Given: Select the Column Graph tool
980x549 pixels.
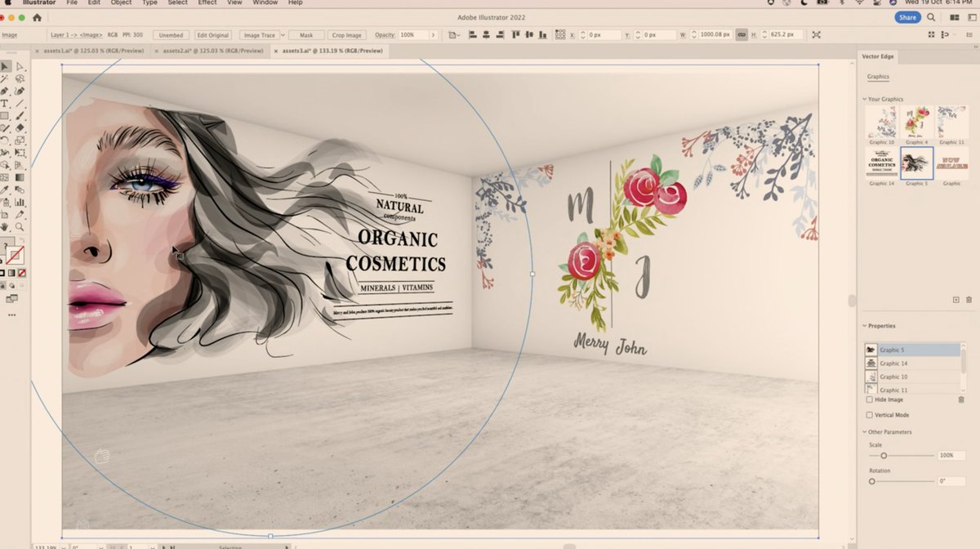Looking at the screenshot, I should pyautogui.click(x=20, y=202).
